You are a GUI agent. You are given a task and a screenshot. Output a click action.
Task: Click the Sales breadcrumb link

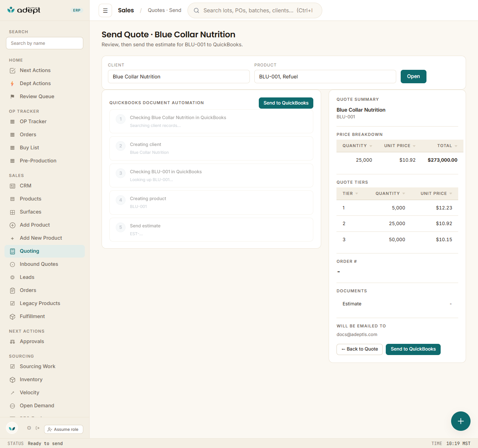tap(126, 10)
